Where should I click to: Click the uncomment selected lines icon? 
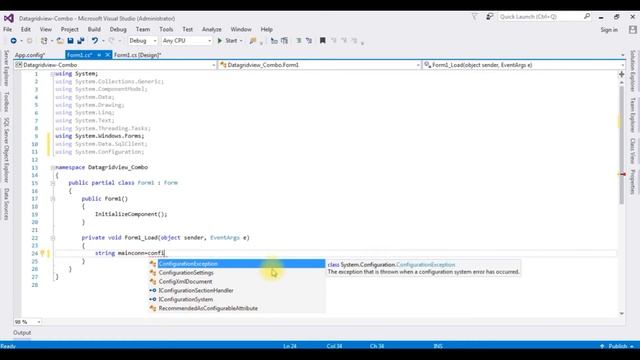[x=309, y=41]
